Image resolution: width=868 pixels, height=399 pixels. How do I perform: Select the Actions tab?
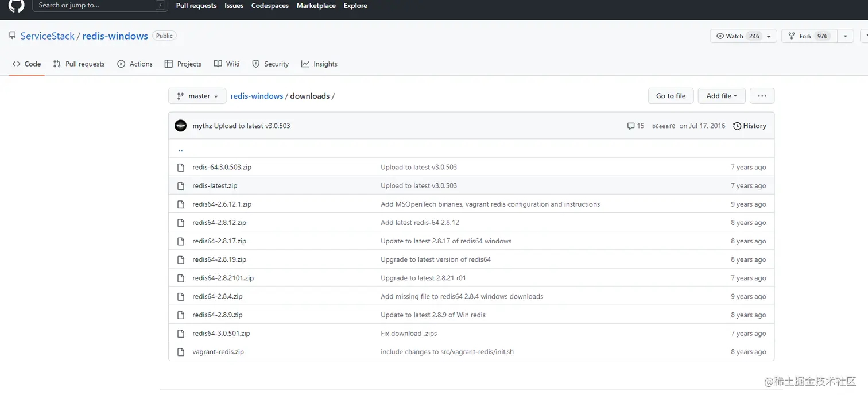[x=135, y=64]
